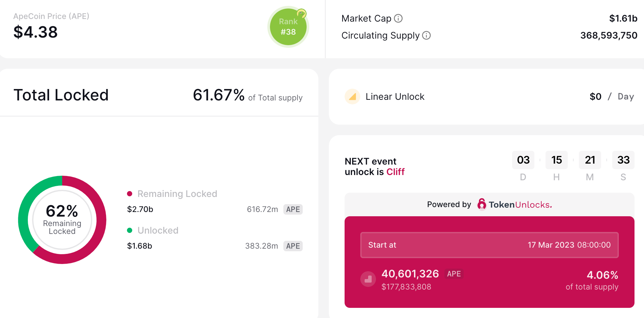Image resolution: width=644 pixels, height=318 pixels.
Task: Click the APE tag next to 616.72m
Action: [293, 209]
